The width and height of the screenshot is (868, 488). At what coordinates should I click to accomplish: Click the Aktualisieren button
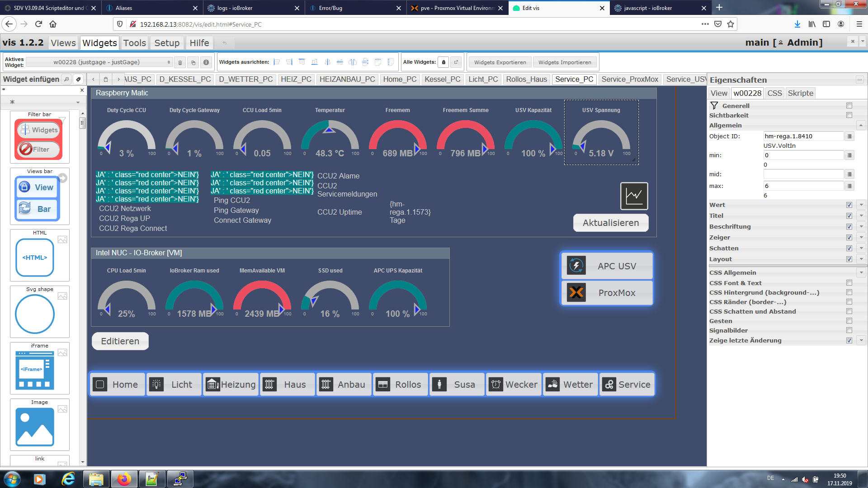[610, 223]
